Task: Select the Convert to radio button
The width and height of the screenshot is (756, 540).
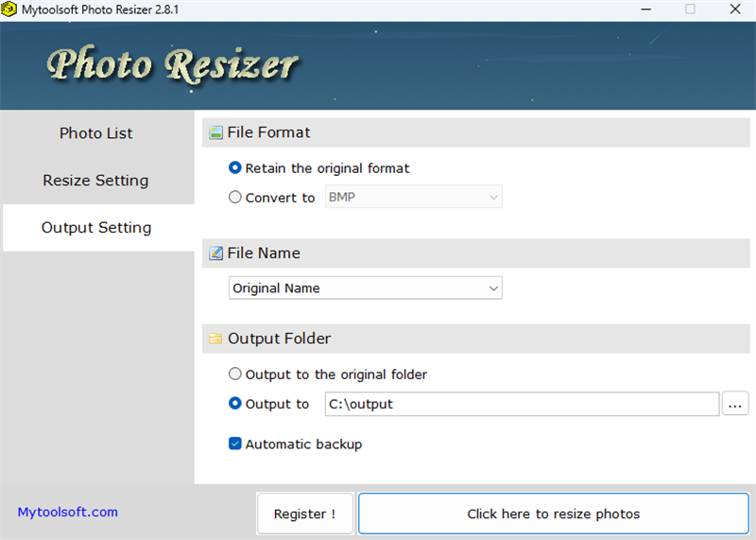Action: [x=234, y=198]
